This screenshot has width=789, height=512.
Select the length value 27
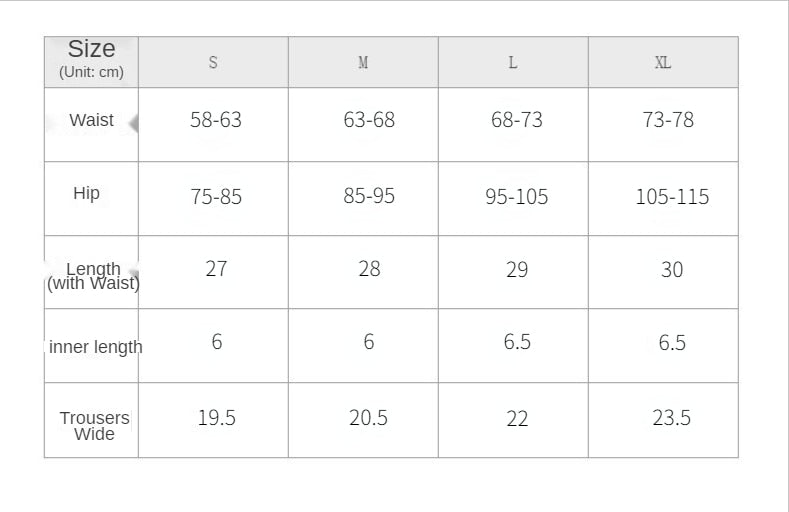(216, 269)
